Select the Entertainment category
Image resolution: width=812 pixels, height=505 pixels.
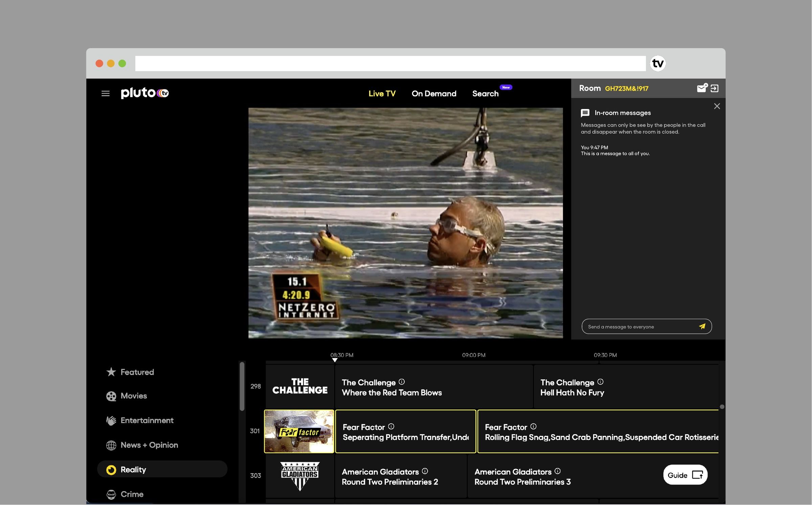pyautogui.click(x=140, y=420)
